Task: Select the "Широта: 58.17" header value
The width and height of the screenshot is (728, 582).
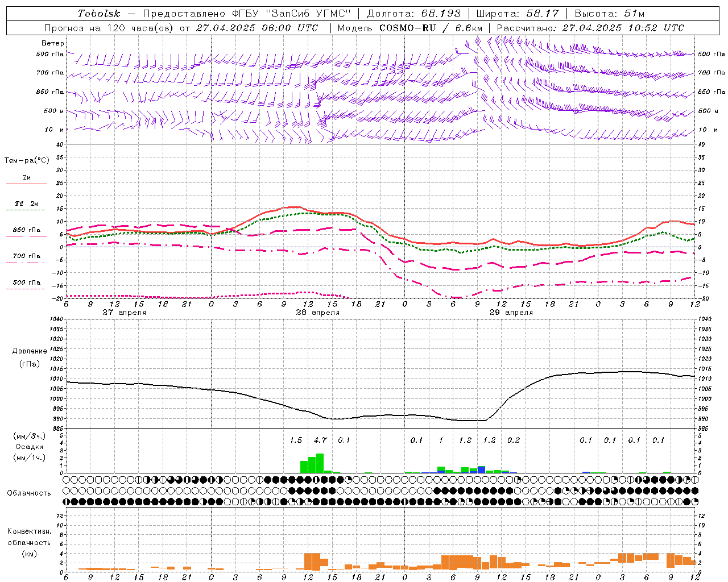Action: [518, 14]
